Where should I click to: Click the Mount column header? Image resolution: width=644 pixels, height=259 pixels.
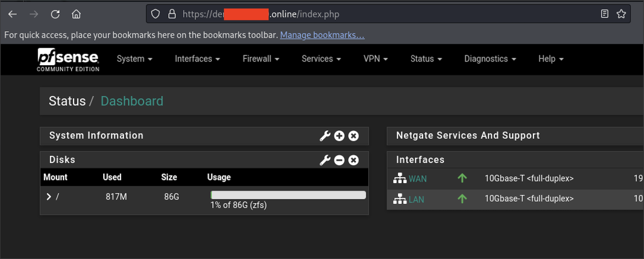[x=55, y=177]
